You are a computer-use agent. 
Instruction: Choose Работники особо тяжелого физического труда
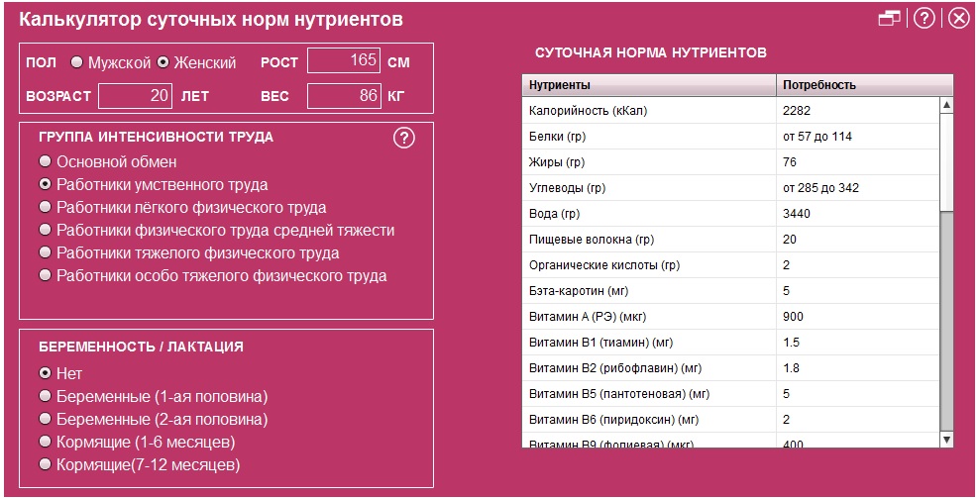click(x=45, y=275)
